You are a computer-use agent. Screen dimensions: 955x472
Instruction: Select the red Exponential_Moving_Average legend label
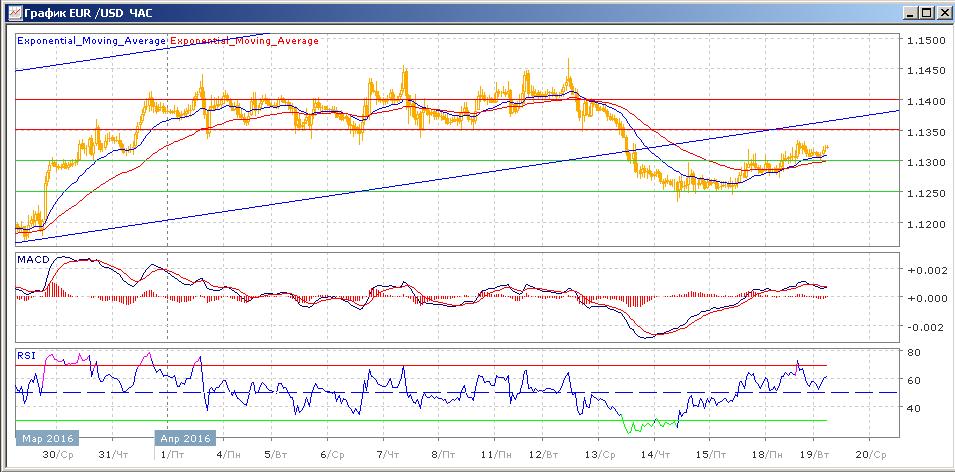pos(244,41)
